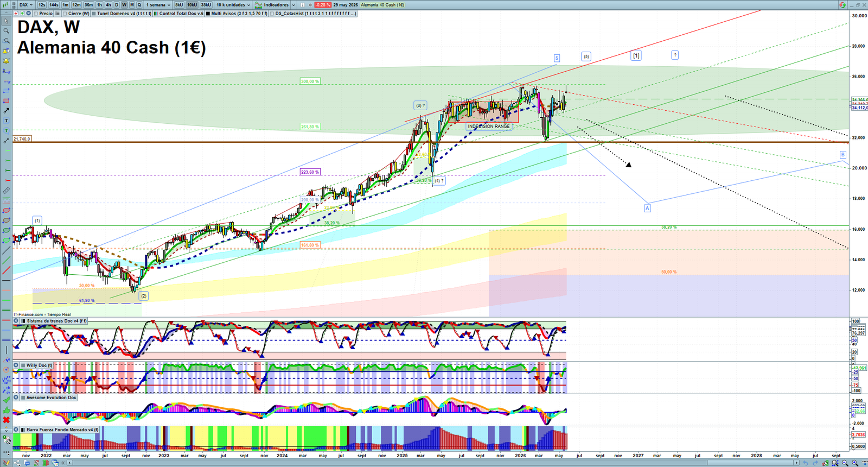The width and height of the screenshot is (868, 467).
Task: Pick the red ellipse drawing tool
Action: (6, 211)
